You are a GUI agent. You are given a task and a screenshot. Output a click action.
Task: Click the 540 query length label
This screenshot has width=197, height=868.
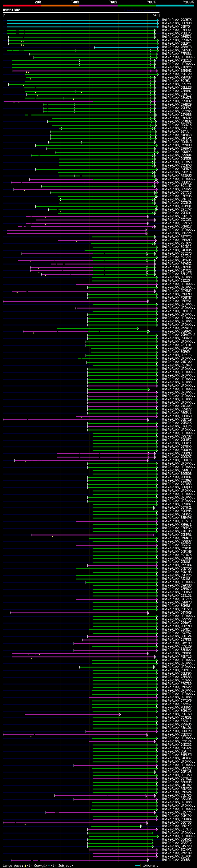(x=155, y=15)
